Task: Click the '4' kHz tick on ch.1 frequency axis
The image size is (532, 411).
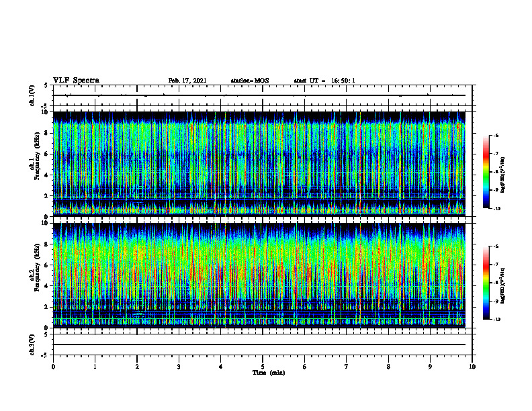Action: [x=46, y=175]
